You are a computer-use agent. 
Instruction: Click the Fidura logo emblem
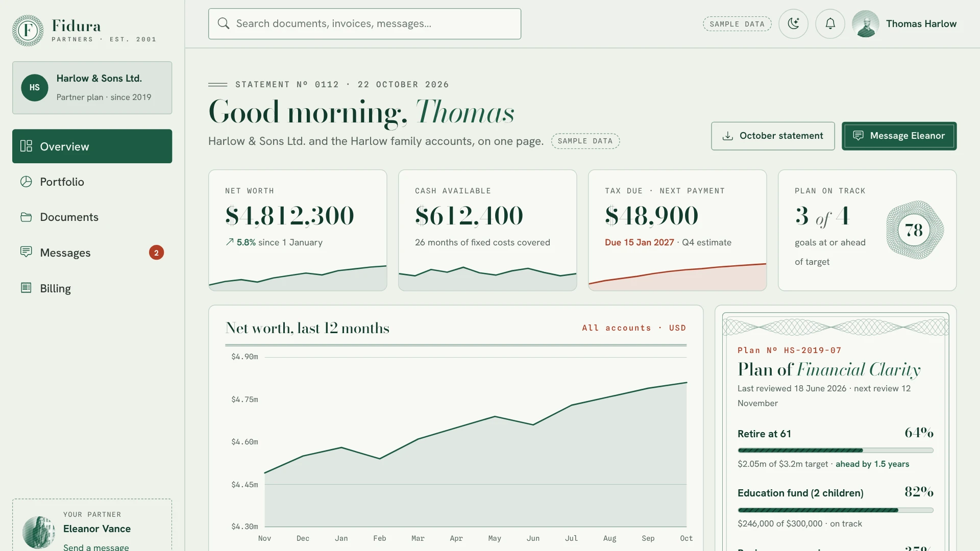(28, 31)
